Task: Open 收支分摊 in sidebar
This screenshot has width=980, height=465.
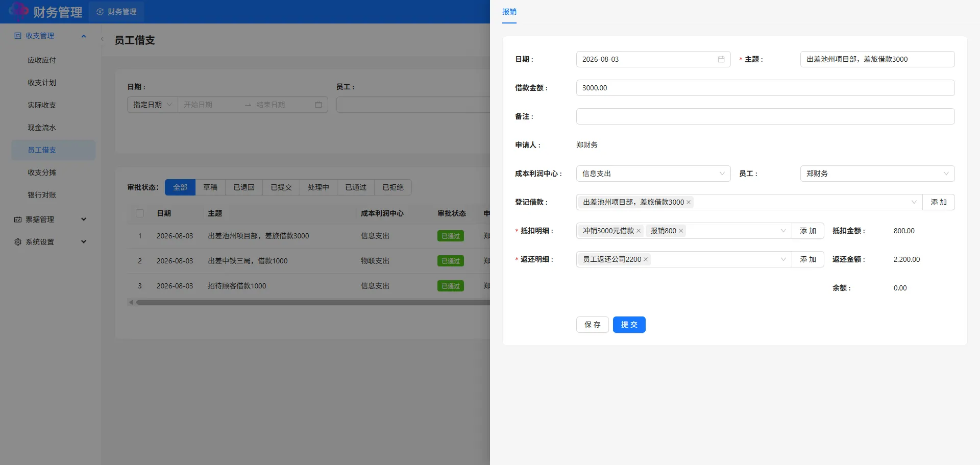Action: (53, 173)
